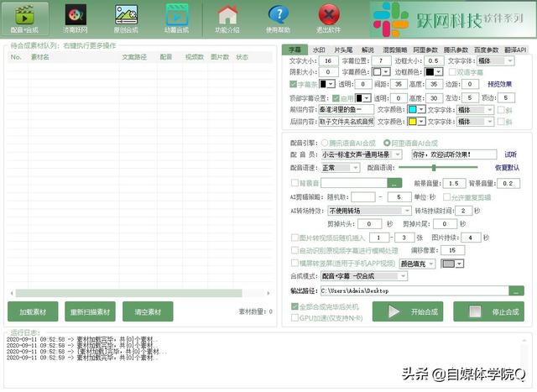The height and width of the screenshot is (392, 537).
Task: Open the 前缀内容 row 文字字体 dropdown
Action: tap(475, 110)
